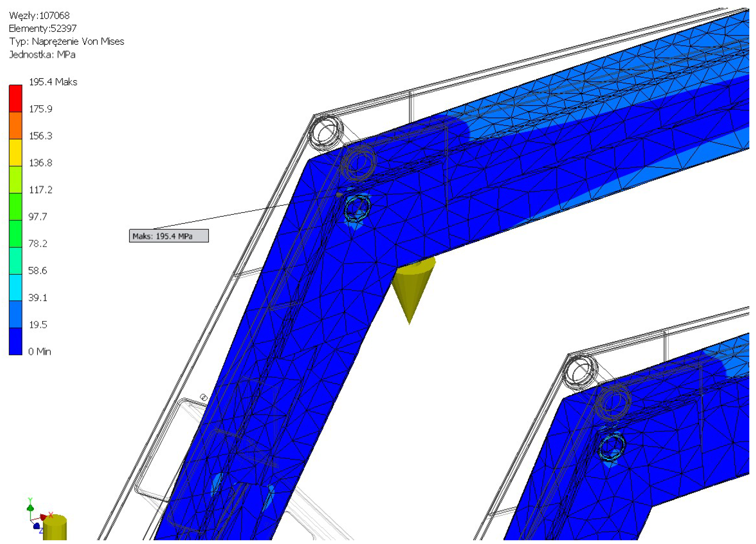Click the Węzły:107068 node count text
756x544 pixels.
[39, 15]
